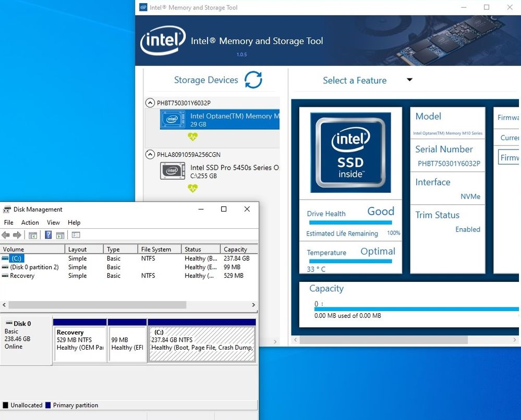The height and width of the screenshot is (420, 521).
Task: Sort by the File System column header
Action: click(160, 249)
